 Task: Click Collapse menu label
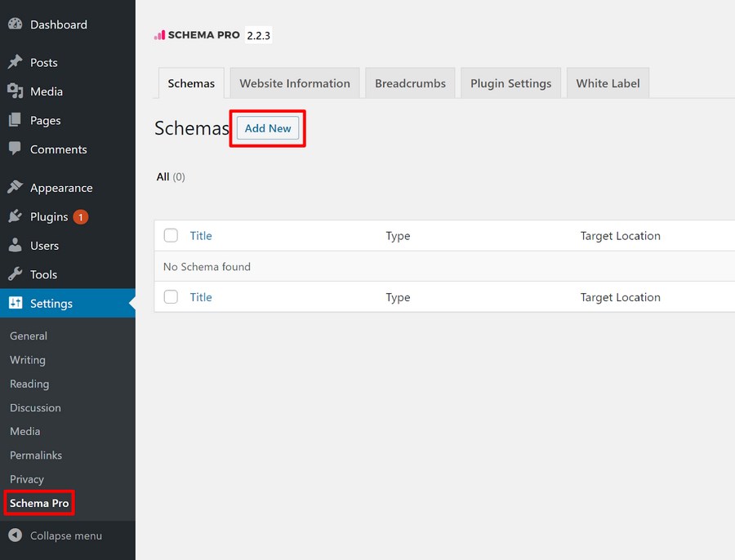[66, 536]
